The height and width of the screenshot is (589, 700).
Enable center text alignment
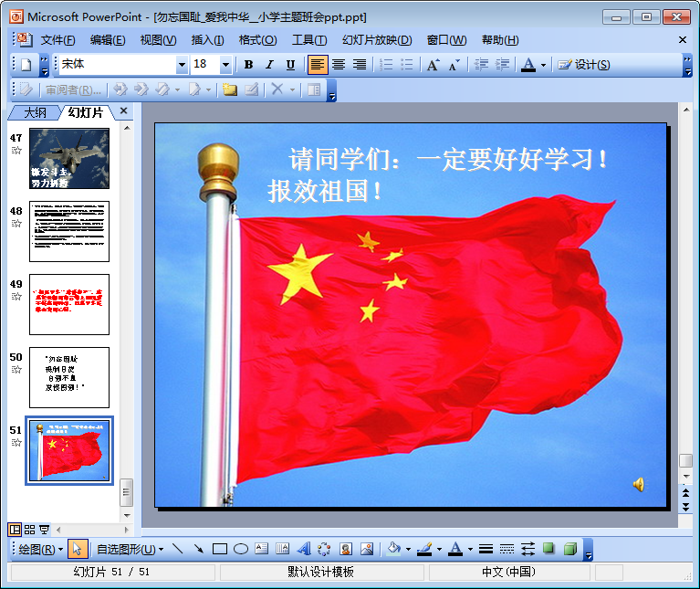click(339, 65)
